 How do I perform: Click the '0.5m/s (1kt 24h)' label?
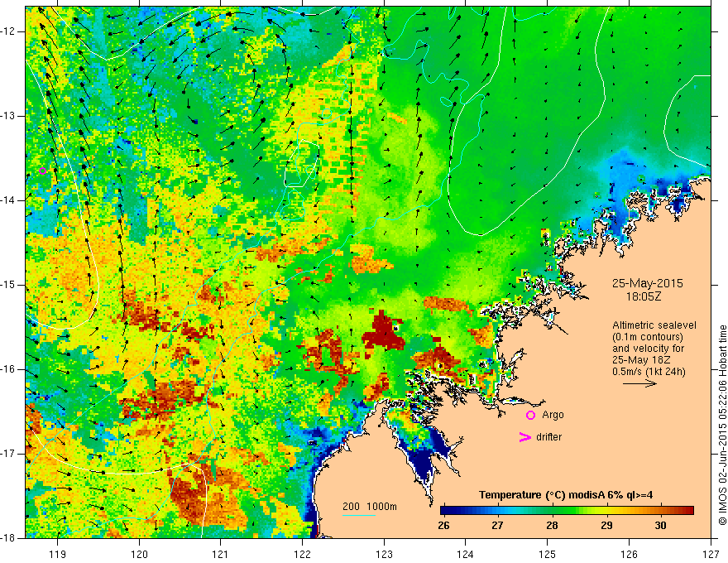coord(649,371)
